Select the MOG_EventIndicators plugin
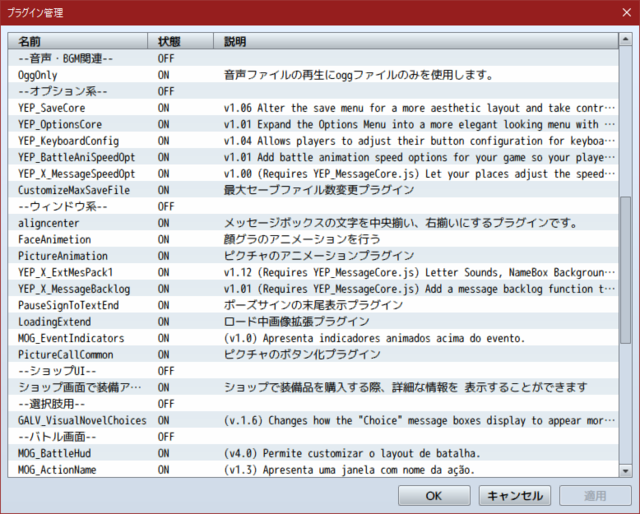The image size is (640, 514). click(313, 338)
